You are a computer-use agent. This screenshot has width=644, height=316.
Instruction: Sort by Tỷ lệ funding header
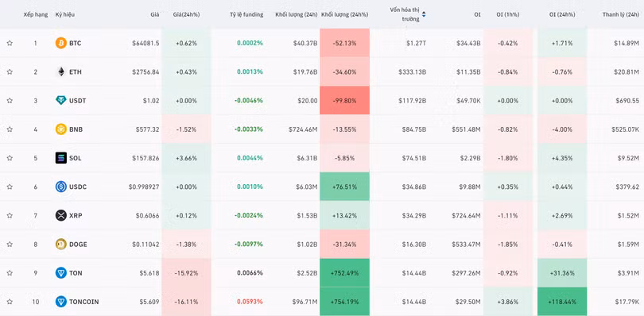tap(246, 14)
